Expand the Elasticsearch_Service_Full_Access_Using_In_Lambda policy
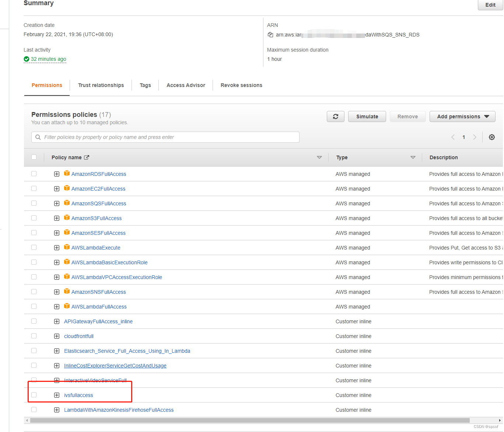This screenshot has width=504, height=432. pyautogui.click(x=57, y=351)
